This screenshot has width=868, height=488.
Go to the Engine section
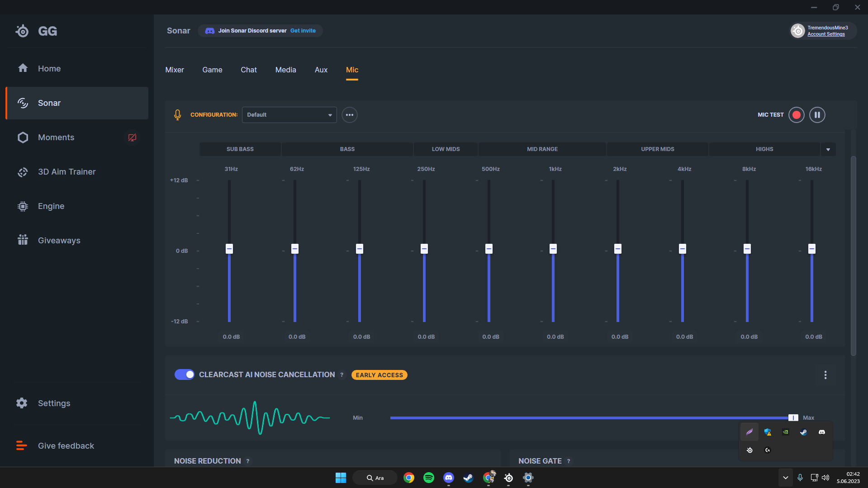coord(51,206)
